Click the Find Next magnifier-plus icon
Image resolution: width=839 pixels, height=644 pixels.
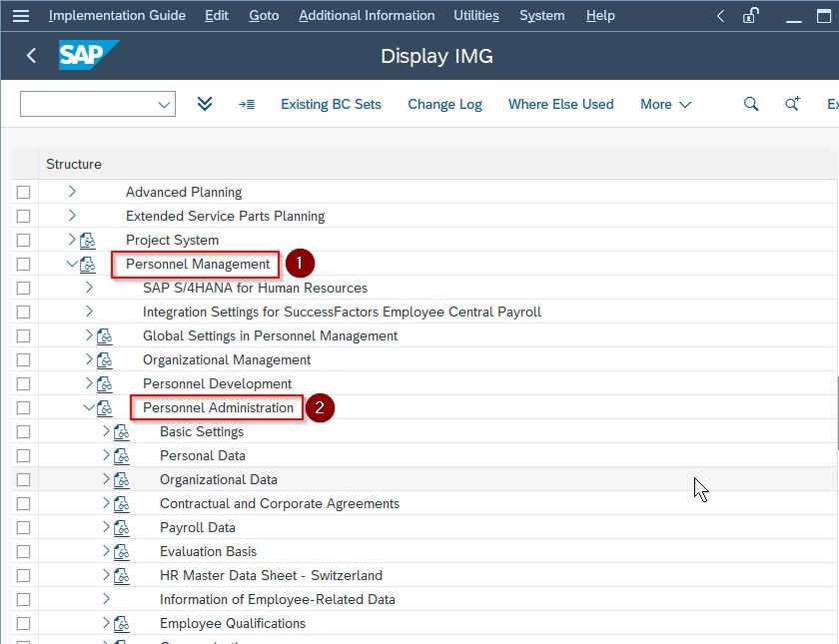(792, 104)
